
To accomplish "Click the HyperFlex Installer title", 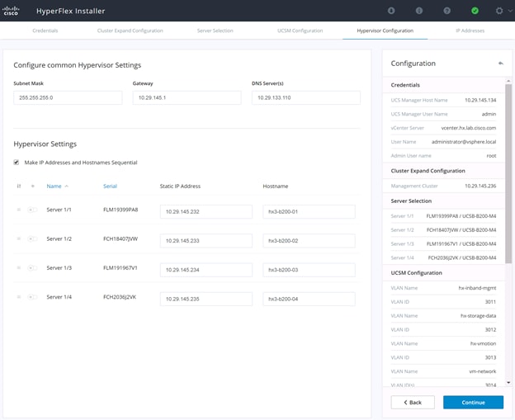I will click(71, 11).
